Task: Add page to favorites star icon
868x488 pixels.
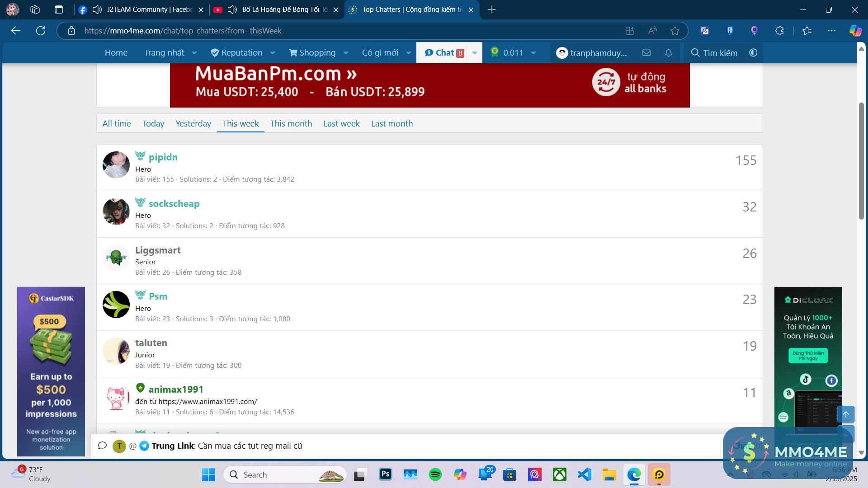Action: coord(675,31)
